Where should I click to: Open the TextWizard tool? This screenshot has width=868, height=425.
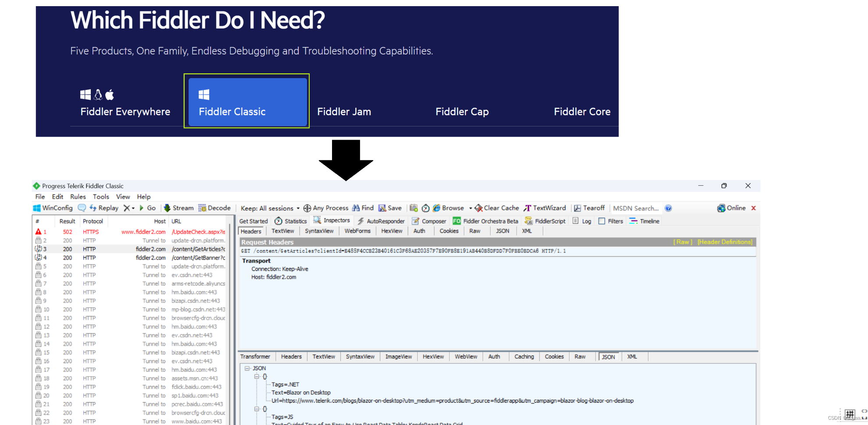tap(545, 208)
